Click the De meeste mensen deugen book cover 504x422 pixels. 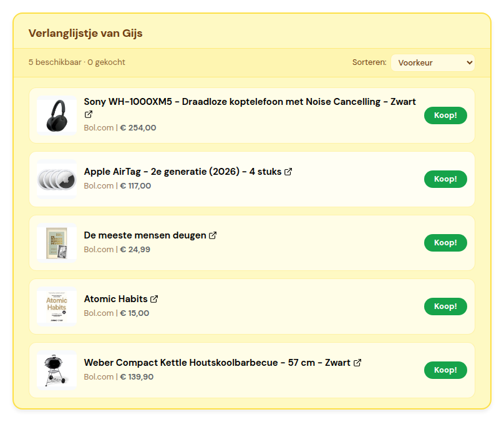57,243
